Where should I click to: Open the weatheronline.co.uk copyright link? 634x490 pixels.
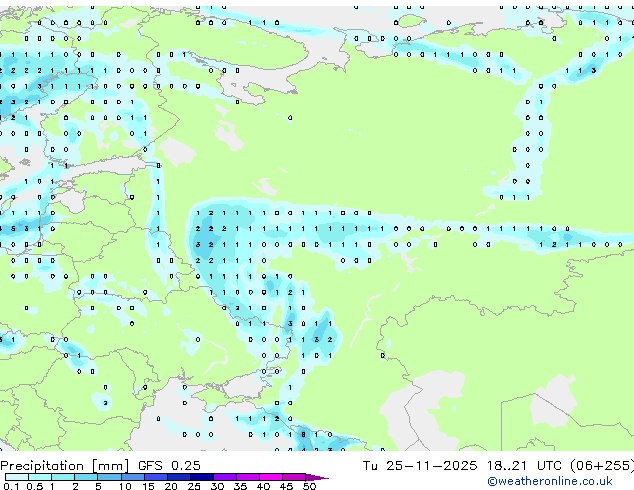[550, 481]
